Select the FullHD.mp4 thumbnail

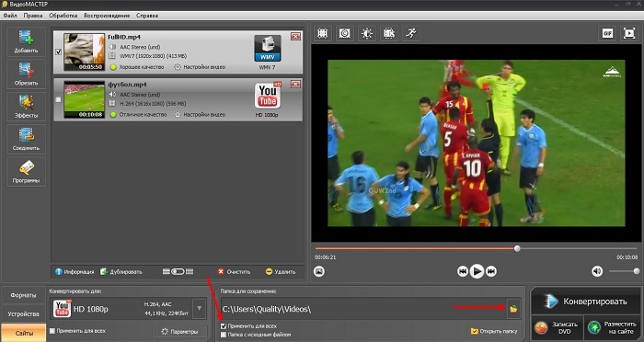[x=85, y=52]
